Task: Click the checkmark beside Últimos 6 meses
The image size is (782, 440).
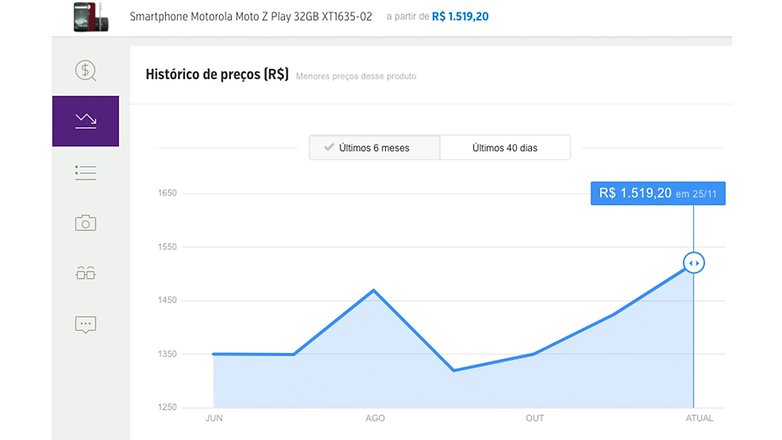Action: (x=327, y=148)
